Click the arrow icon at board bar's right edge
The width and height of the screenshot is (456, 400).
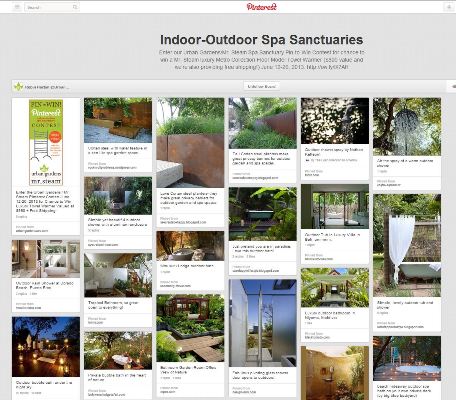[x=453, y=86]
